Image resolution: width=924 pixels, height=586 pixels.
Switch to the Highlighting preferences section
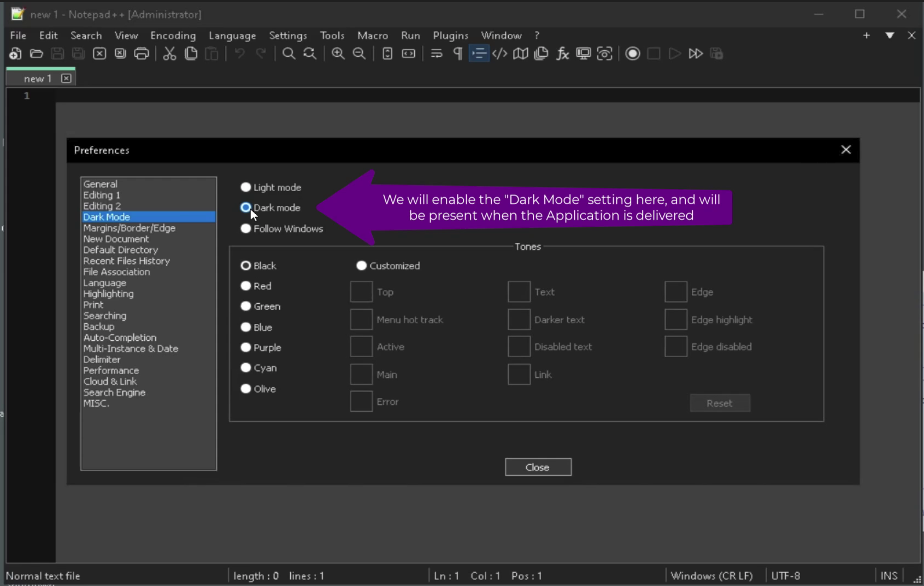point(108,293)
